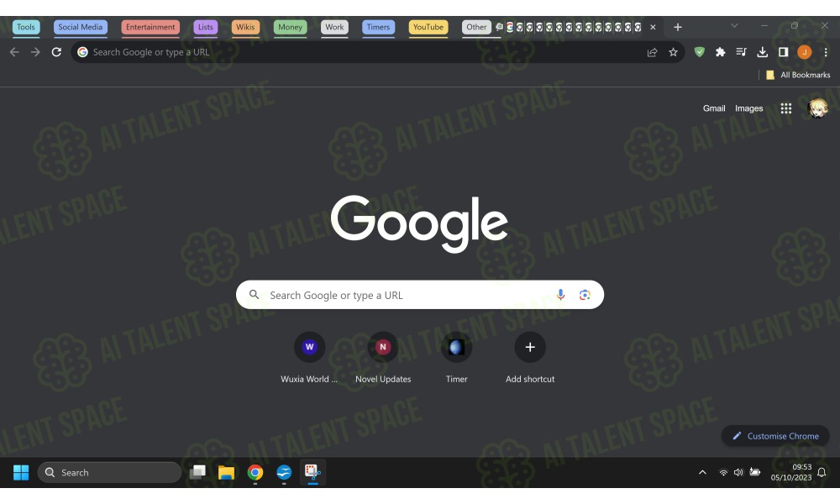
Task: Show hidden system tray icons
Action: 702,472
